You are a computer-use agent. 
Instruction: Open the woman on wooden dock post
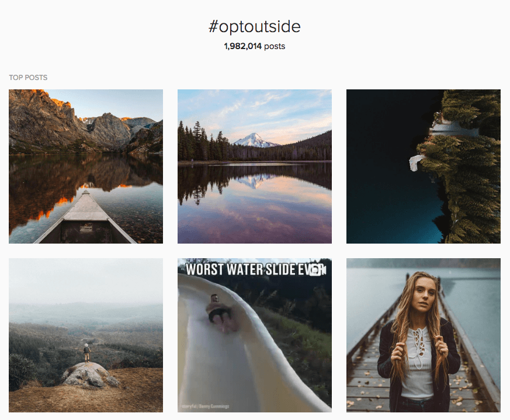[x=424, y=335]
